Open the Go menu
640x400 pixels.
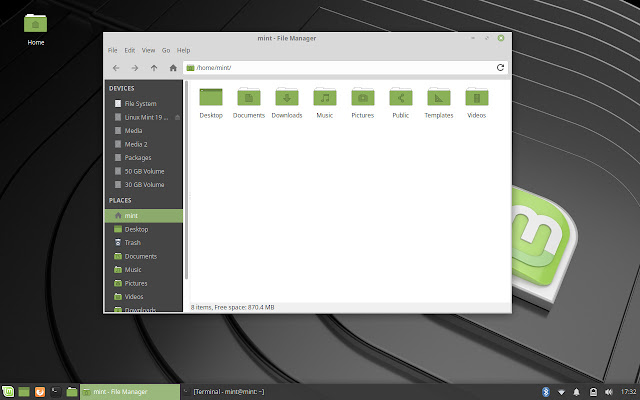coord(166,50)
